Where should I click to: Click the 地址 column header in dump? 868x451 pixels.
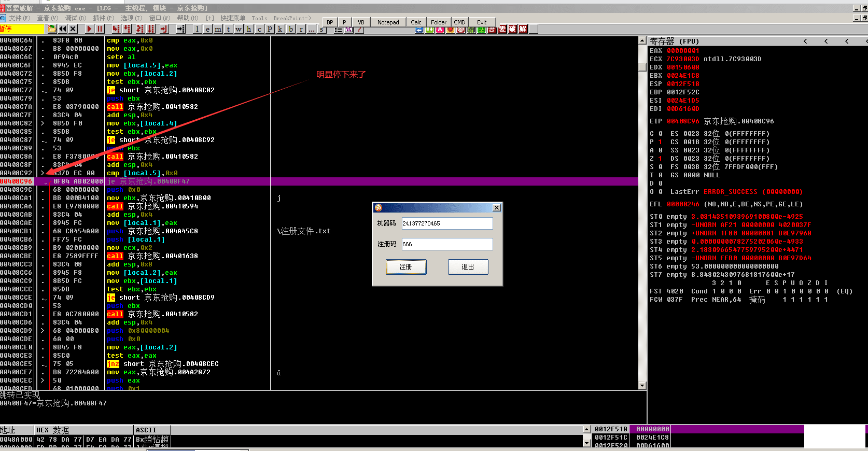(x=17, y=430)
